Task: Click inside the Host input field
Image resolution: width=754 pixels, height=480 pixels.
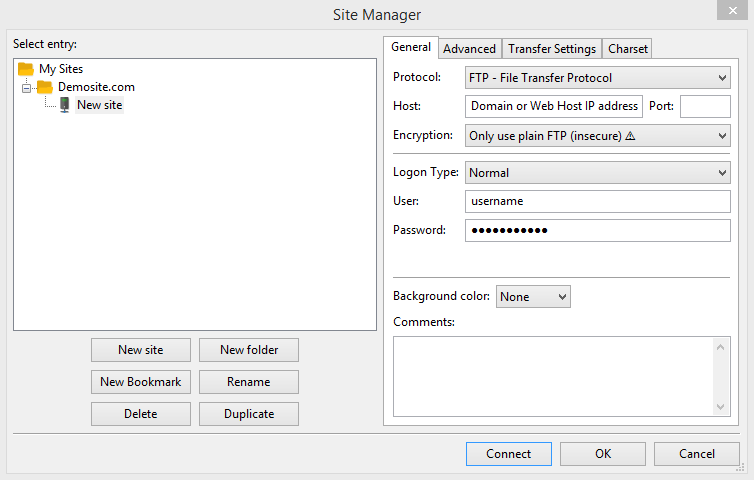Action: (x=554, y=106)
